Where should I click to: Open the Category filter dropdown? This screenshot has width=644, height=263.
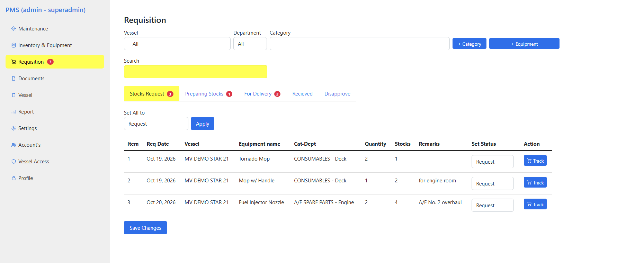(x=360, y=44)
